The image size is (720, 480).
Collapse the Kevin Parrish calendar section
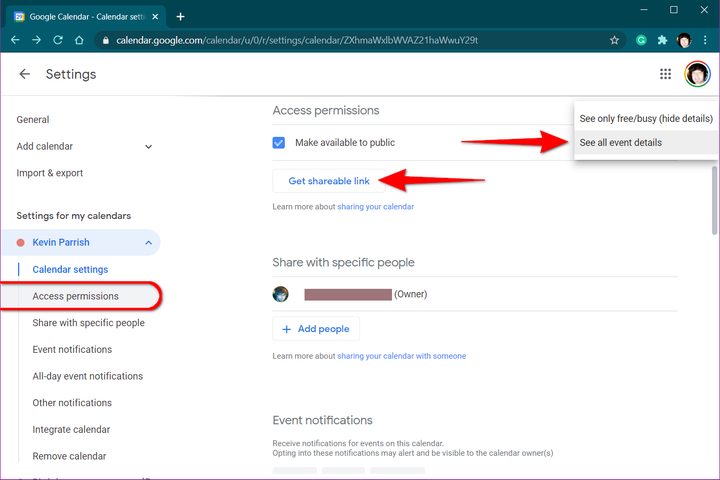coord(148,243)
